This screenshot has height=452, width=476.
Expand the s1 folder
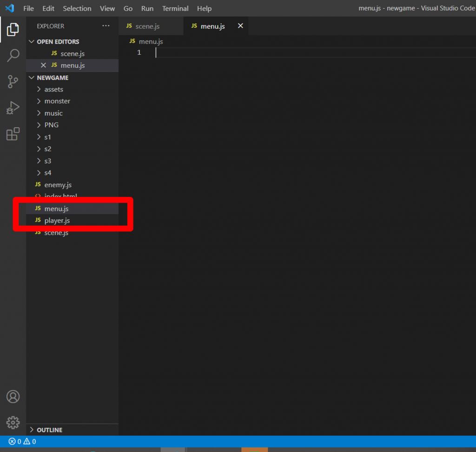pos(39,137)
